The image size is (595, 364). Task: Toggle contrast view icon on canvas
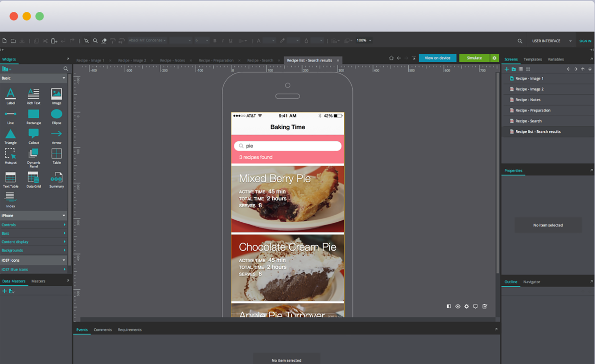pos(449,306)
